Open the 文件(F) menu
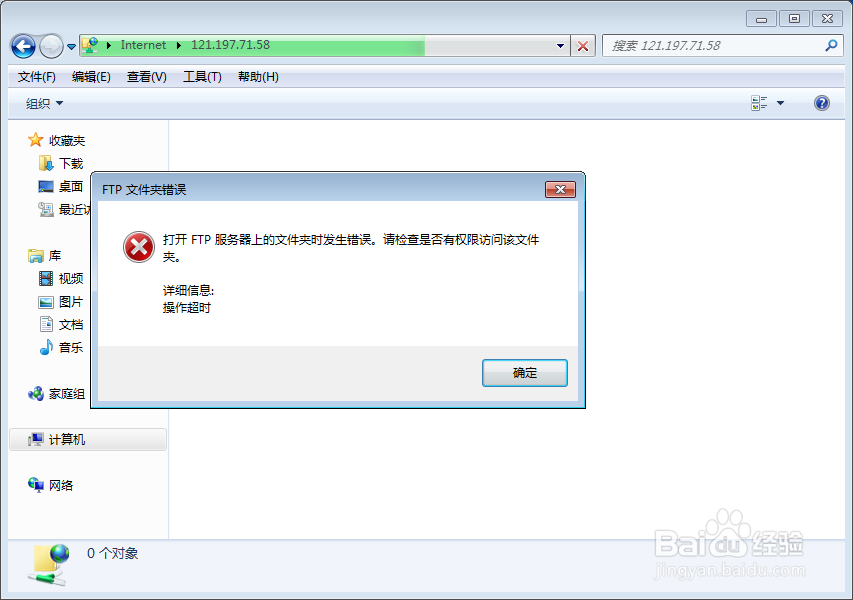 click(36, 77)
